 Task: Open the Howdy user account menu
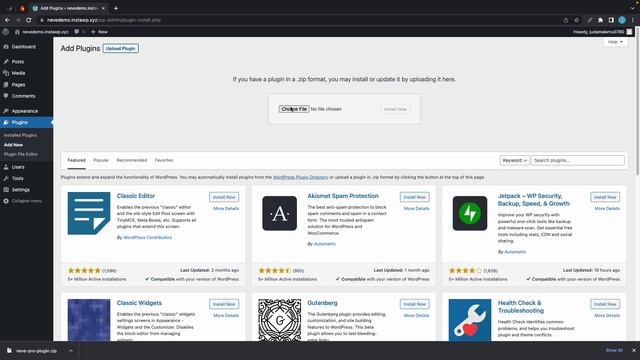[602, 31]
